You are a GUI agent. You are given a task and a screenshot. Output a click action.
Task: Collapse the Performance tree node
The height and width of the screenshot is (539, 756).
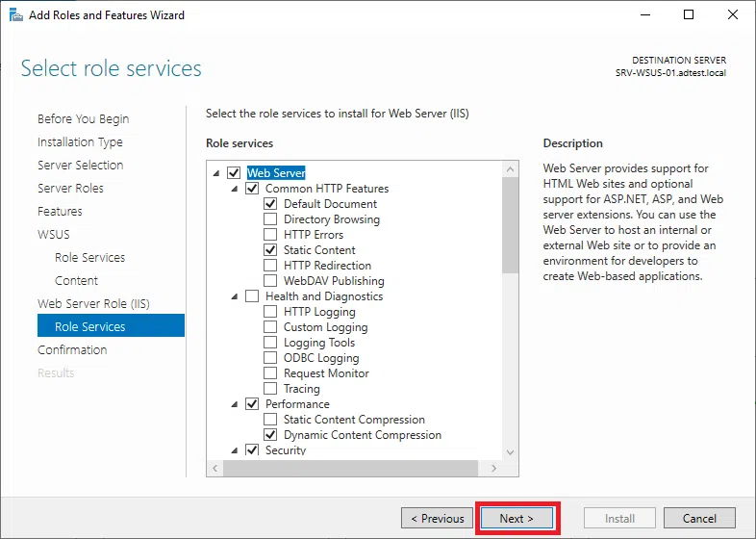(235, 405)
